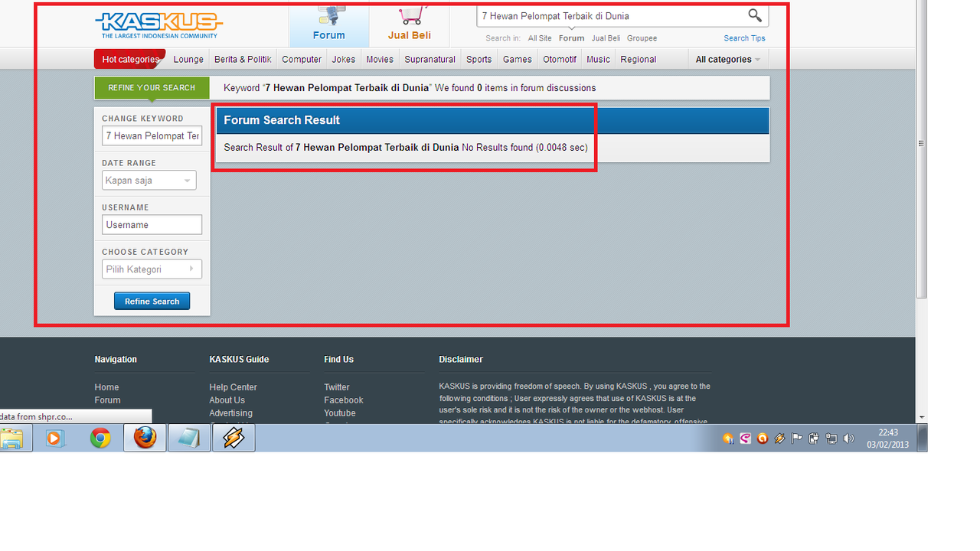The width and height of the screenshot is (980, 551).
Task: Search in Groupee
Action: point(642,38)
